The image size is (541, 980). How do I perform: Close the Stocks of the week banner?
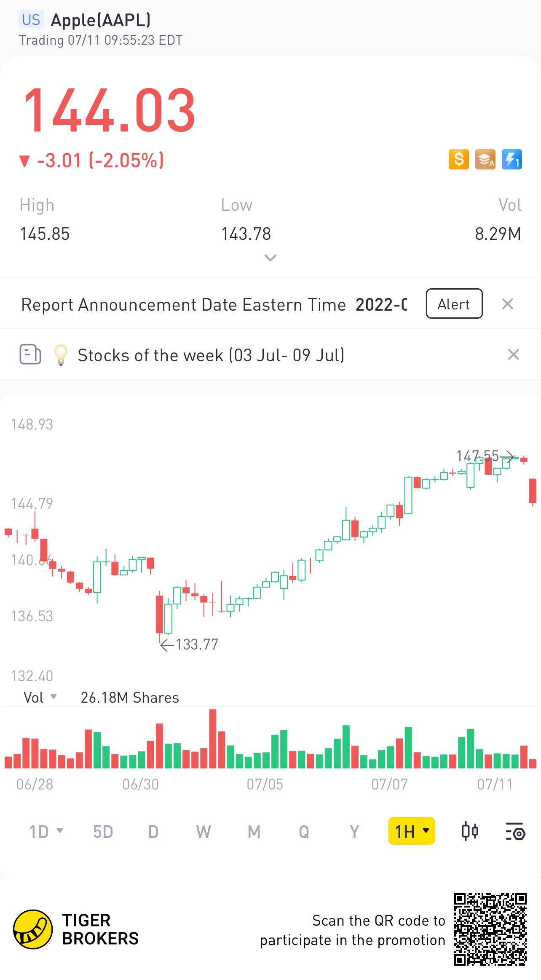click(513, 354)
